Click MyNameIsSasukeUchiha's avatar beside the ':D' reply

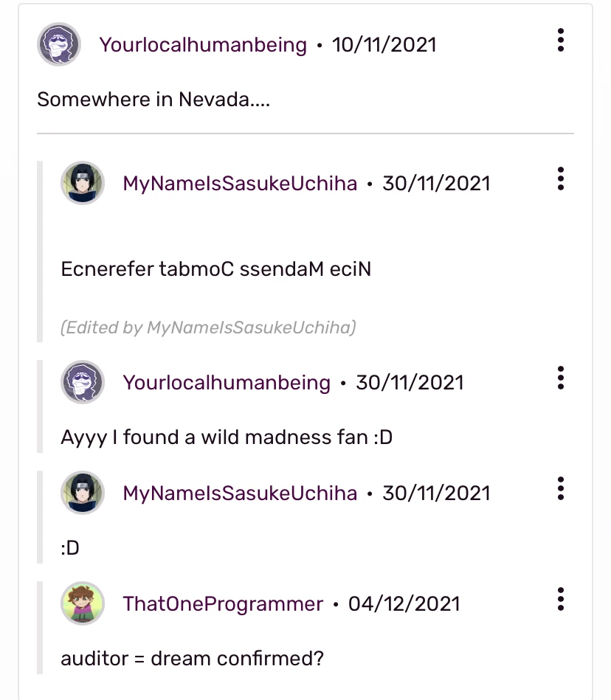click(83, 493)
